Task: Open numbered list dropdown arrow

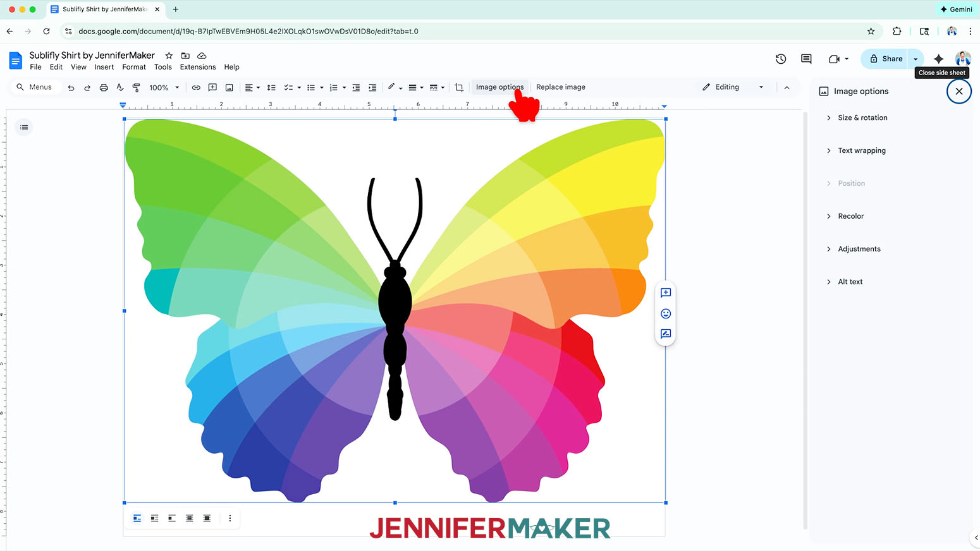Action: click(344, 88)
